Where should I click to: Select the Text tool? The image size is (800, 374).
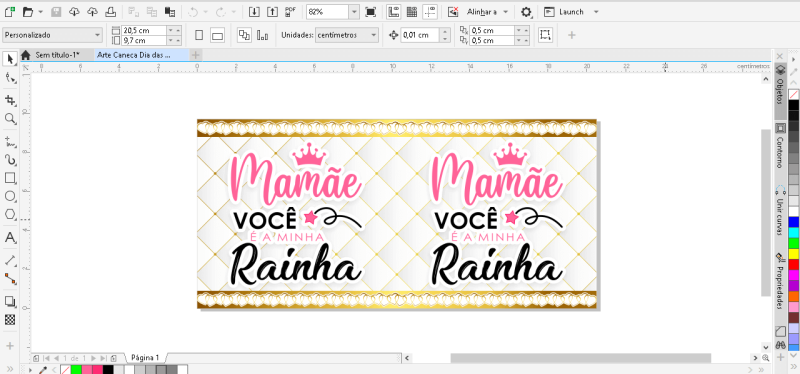pyautogui.click(x=10, y=238)
